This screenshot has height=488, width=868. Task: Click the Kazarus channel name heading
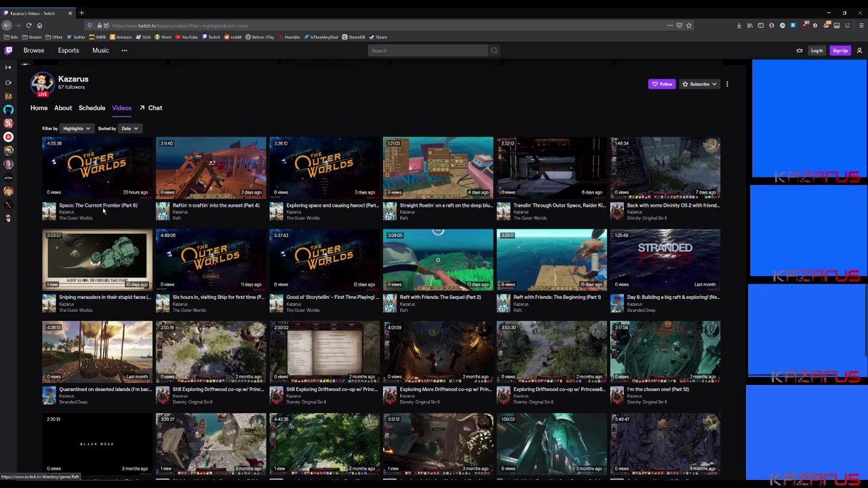[x=73, y=79]
